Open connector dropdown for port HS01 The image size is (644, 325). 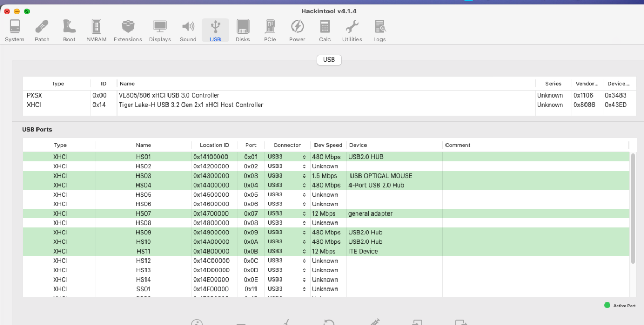[x=287, y=157]
